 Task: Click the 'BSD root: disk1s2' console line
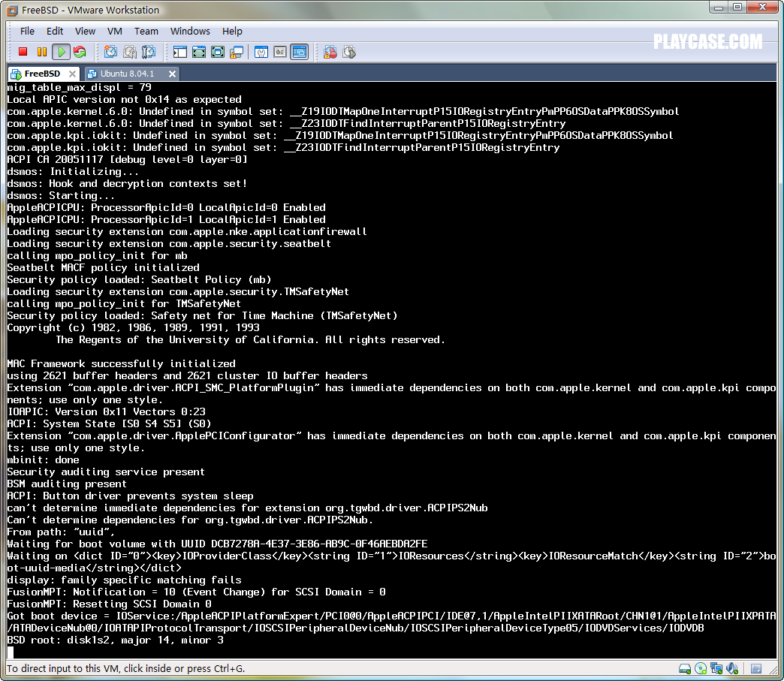pos(116,640)
